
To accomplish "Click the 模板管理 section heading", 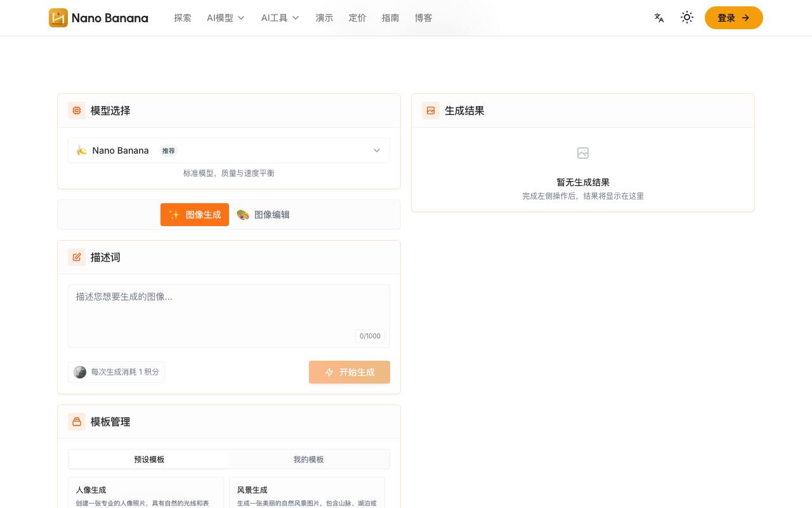I will [x=110, y=422].
